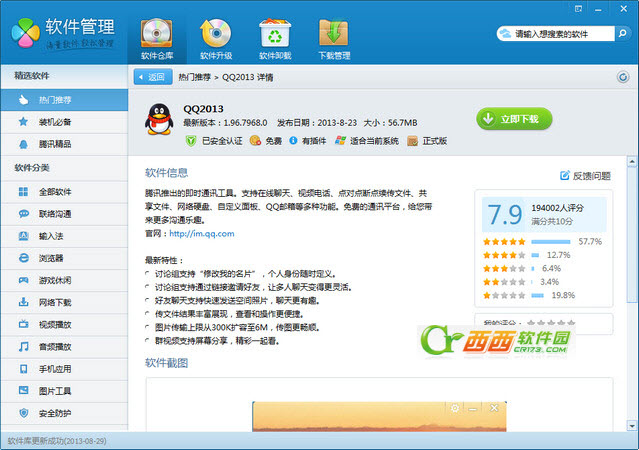Image resolution: width=639 pixels, height=450 pixels.
Task: Open the 手机应用 category
Action: pos(64,369)
